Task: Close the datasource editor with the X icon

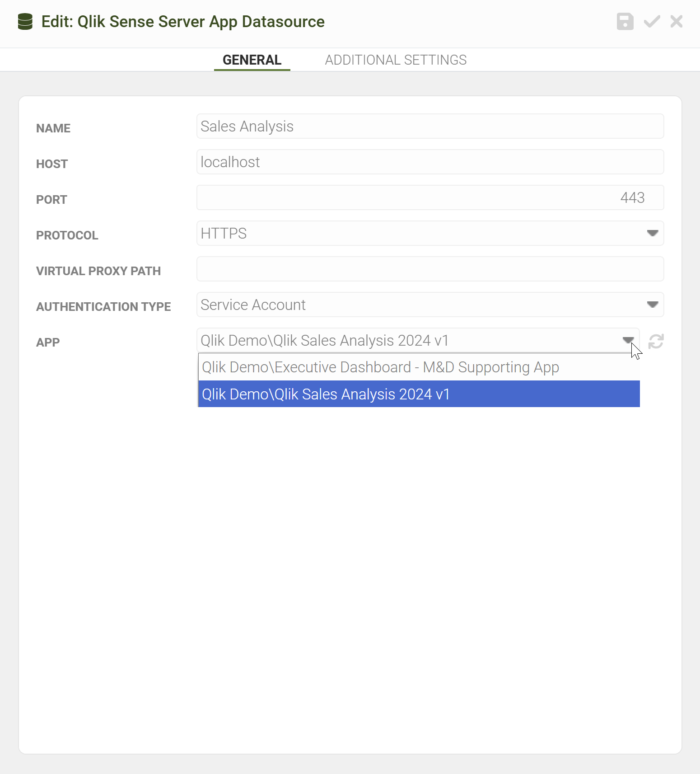Action: (x=677, y=22)
